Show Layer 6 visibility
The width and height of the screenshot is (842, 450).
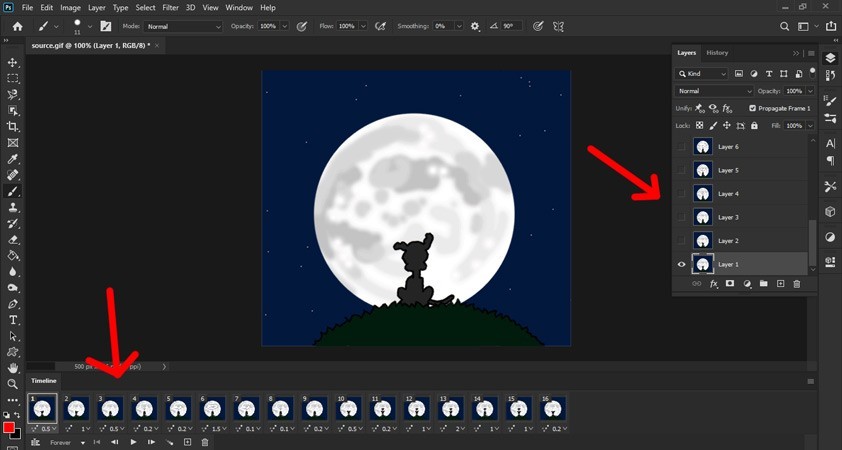pyautogui.click(x=682, y=147)
